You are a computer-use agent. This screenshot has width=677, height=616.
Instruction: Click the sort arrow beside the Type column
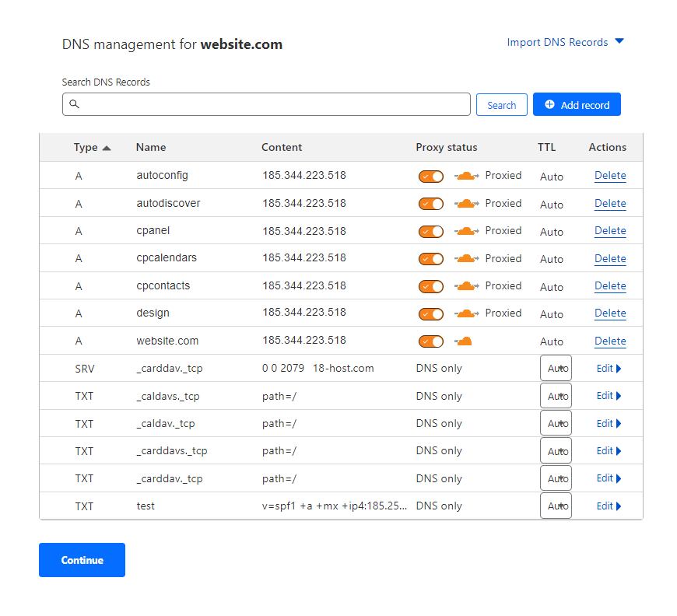tap(107, 148)
